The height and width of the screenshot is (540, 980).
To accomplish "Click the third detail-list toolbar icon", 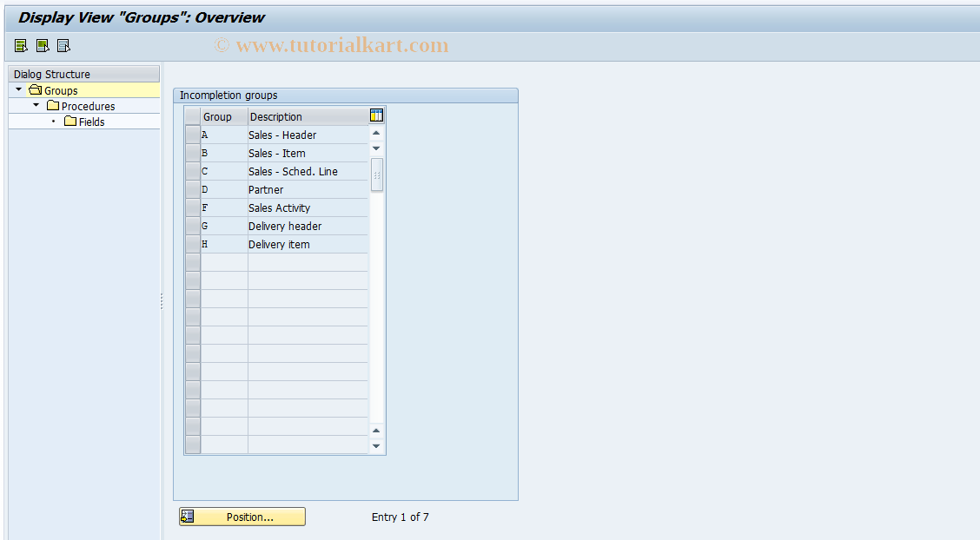I will coord(63,44).
